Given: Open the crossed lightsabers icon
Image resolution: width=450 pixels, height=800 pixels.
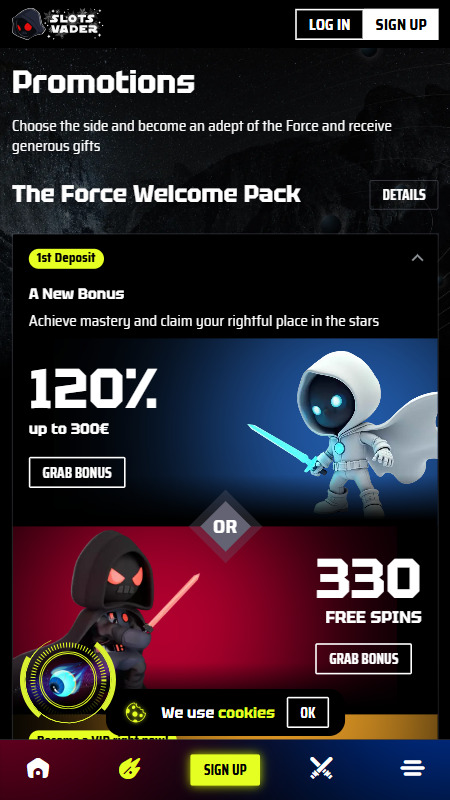Looking at the screenshot, I should click(x=321, y=768).
